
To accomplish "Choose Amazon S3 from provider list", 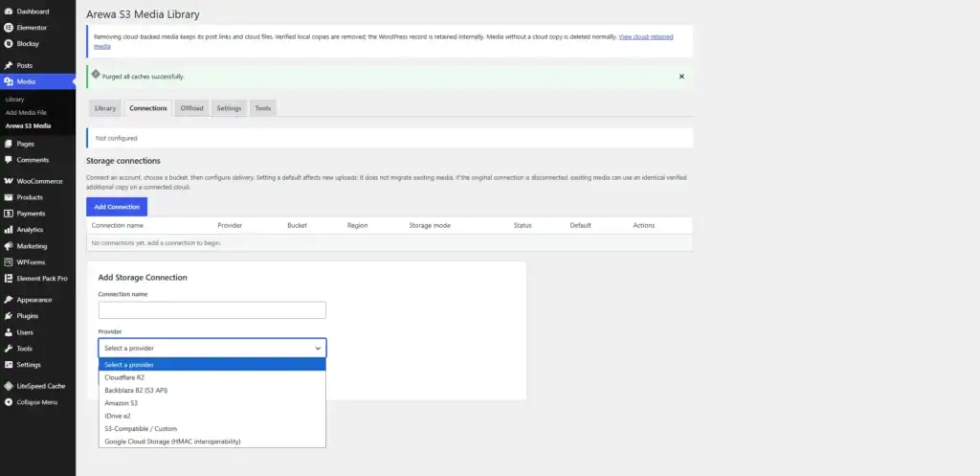I will coord(212,403).
